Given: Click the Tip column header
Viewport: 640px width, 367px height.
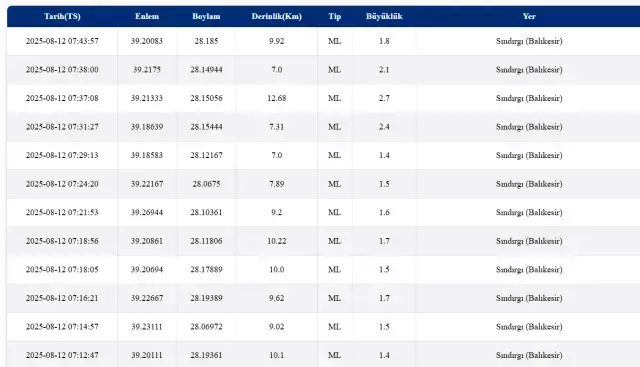Looking at the screenshot, I should [x=334, y=16].
